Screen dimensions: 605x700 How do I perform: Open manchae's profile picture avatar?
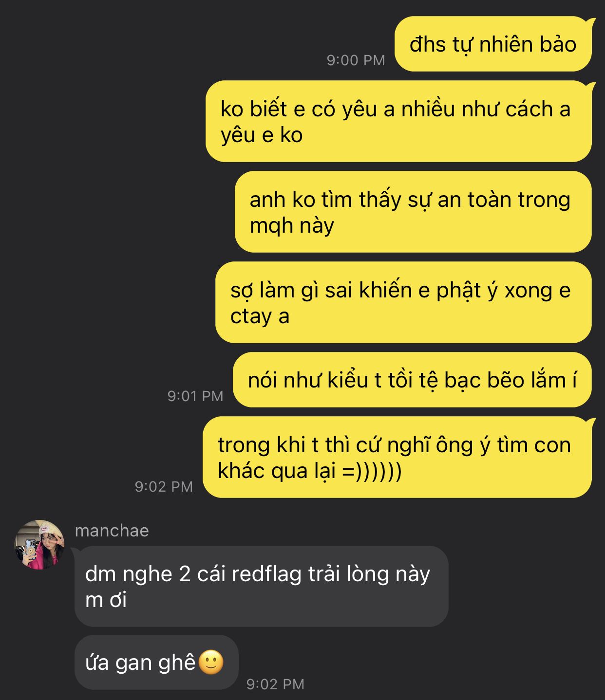[39, 545]
